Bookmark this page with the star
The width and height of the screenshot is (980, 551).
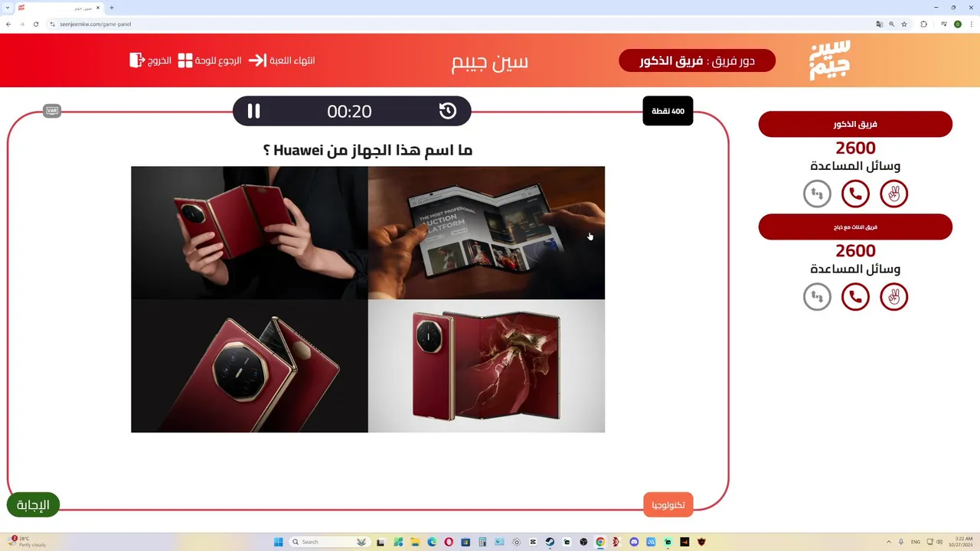904,24
